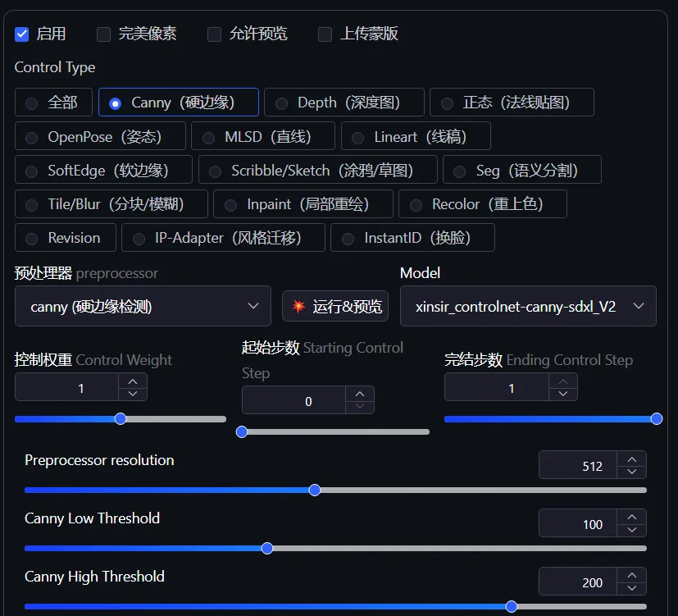This screenshot has width=678, height=616.
Task: Click the Canny High Threshold up arrow
Action: point(632,576)
